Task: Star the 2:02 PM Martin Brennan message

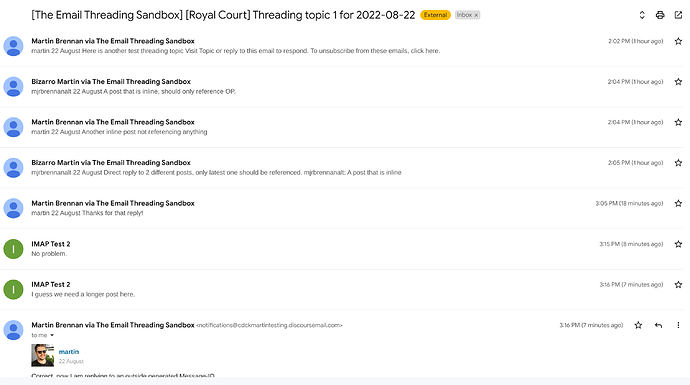Action: point(678,41)
